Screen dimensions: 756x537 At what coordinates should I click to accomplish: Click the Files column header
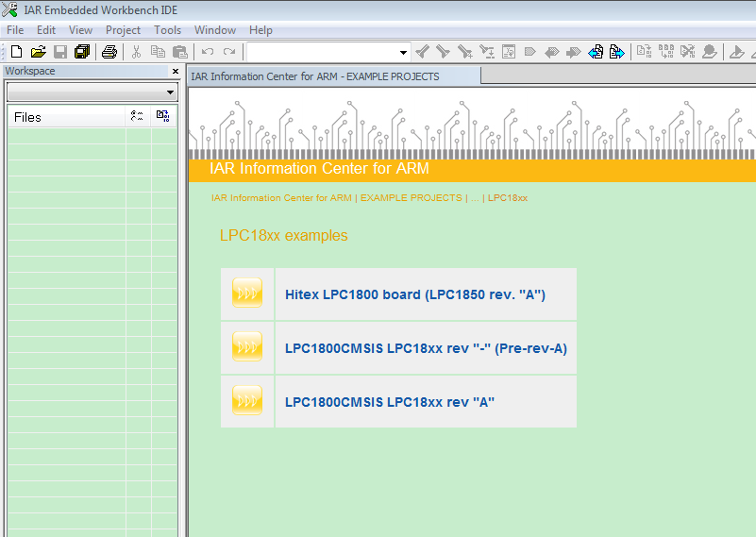pyautogui.click(x=66, y=117)
